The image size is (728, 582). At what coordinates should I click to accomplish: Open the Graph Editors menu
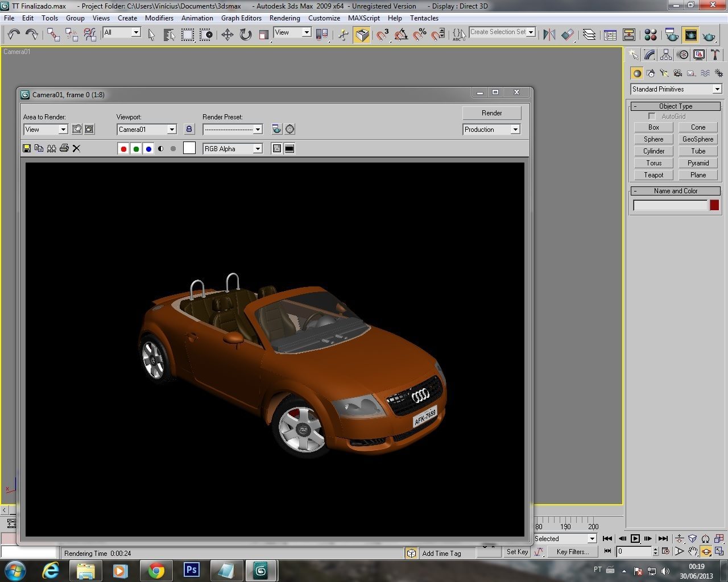[x=241, y=18]
